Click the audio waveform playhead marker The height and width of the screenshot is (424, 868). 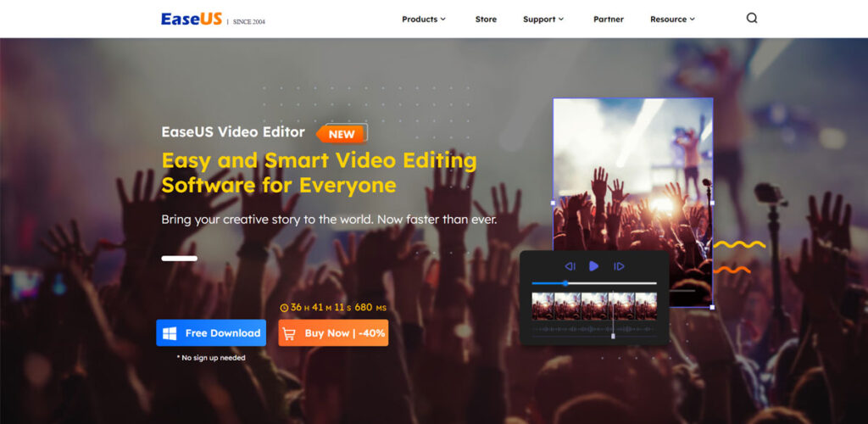pos(613,336)
